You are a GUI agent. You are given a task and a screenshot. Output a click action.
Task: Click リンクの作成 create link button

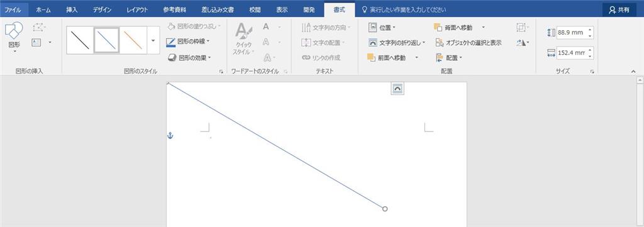tap(321, 58)
